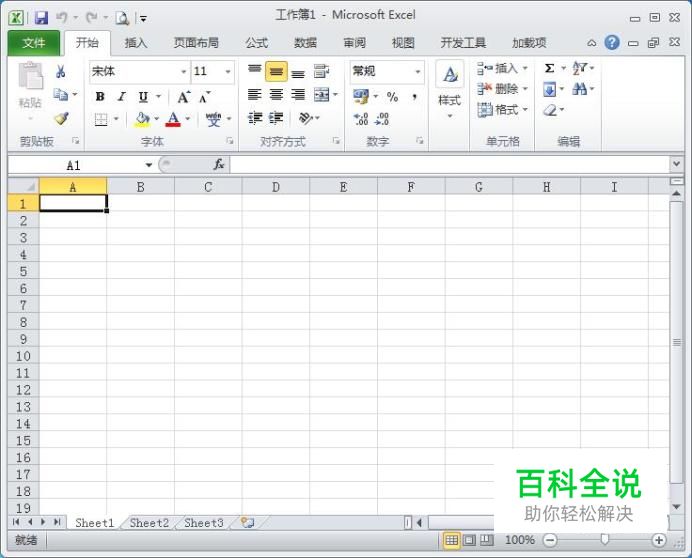
Task: Switch to the 公式 tab
Action: 256,43
